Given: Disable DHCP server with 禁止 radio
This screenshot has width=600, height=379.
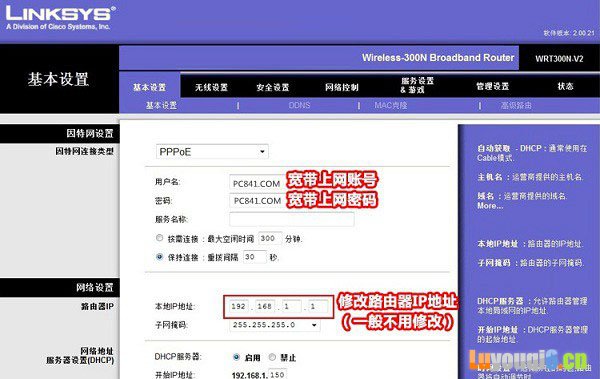Looking at the screenshot, I should coord(272,357).
